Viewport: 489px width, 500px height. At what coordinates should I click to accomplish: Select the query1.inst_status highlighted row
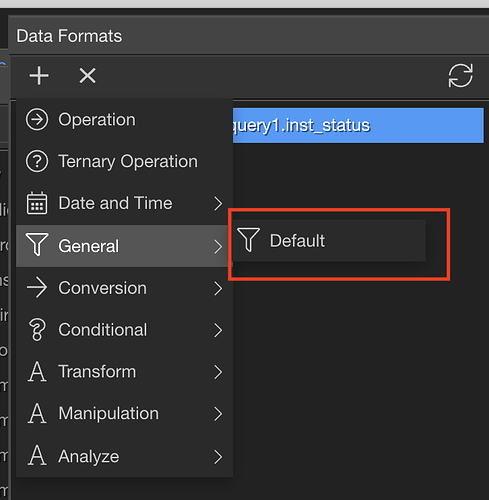[x=358, y=125]
